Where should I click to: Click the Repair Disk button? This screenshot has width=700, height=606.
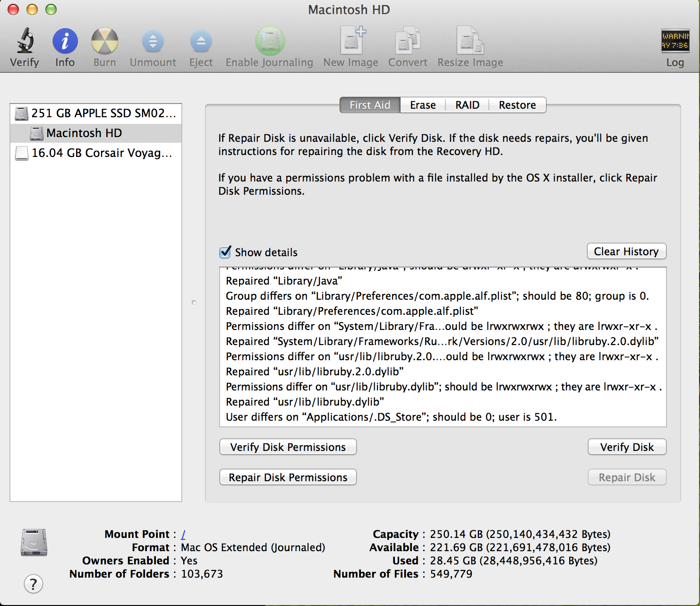[x=627, y=477]
